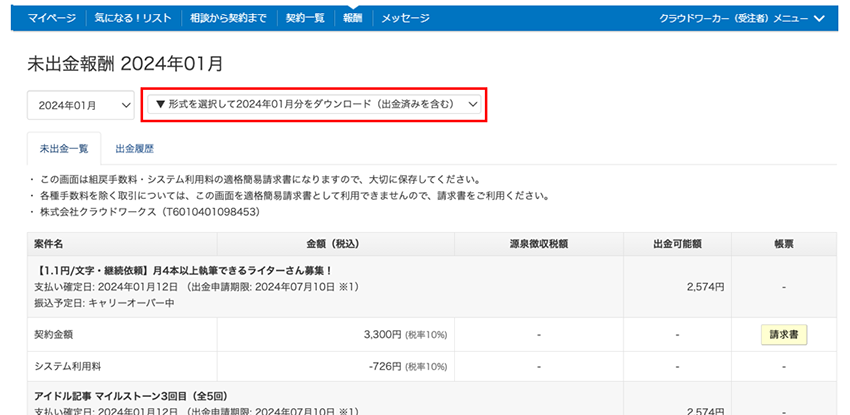This screenshot has height=415, width=850.
Task: Click the 出金可能額 column header
Action: point(677,244)
